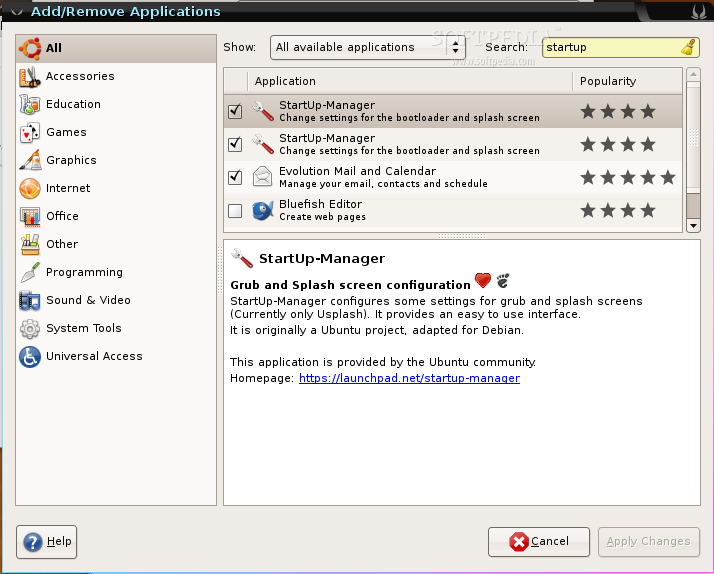This screenshot has width=714, height=574.
Task: Uncheck the highlighted StartUp-Manager checkbox
Action: pos(235,111)
